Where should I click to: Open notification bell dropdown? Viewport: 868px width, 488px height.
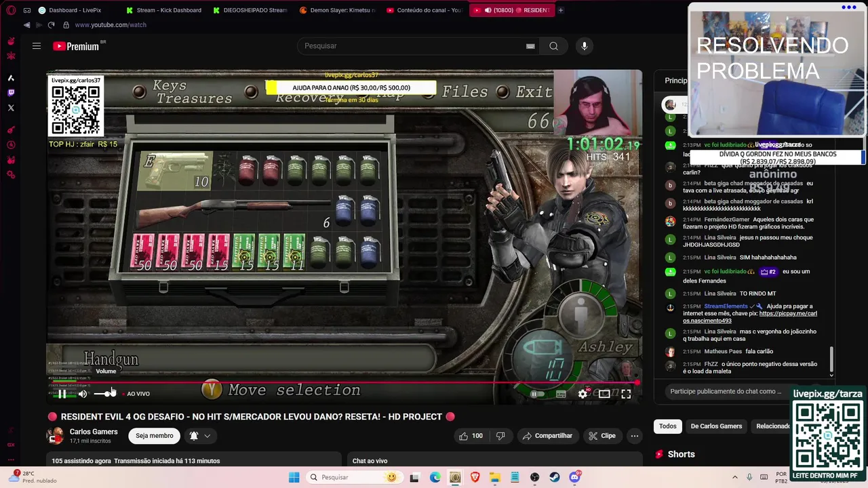tap(200, 436)
